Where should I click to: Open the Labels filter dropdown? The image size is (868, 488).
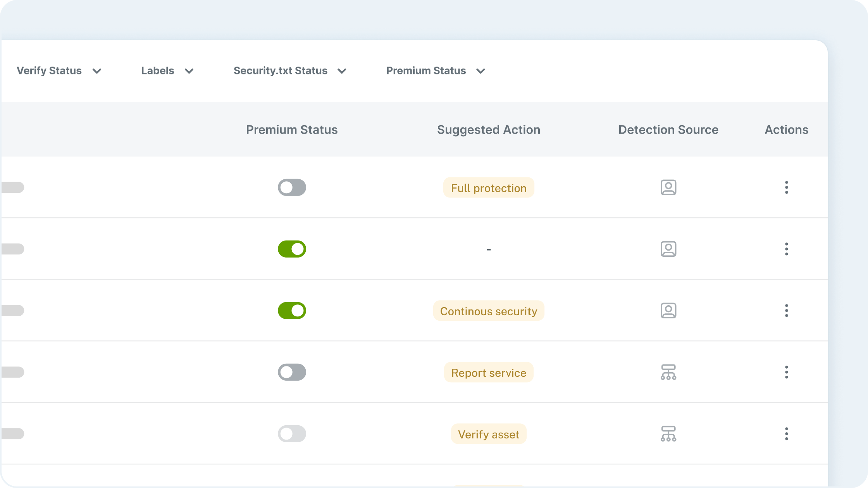pyautogui.click(x=167, y=71)
